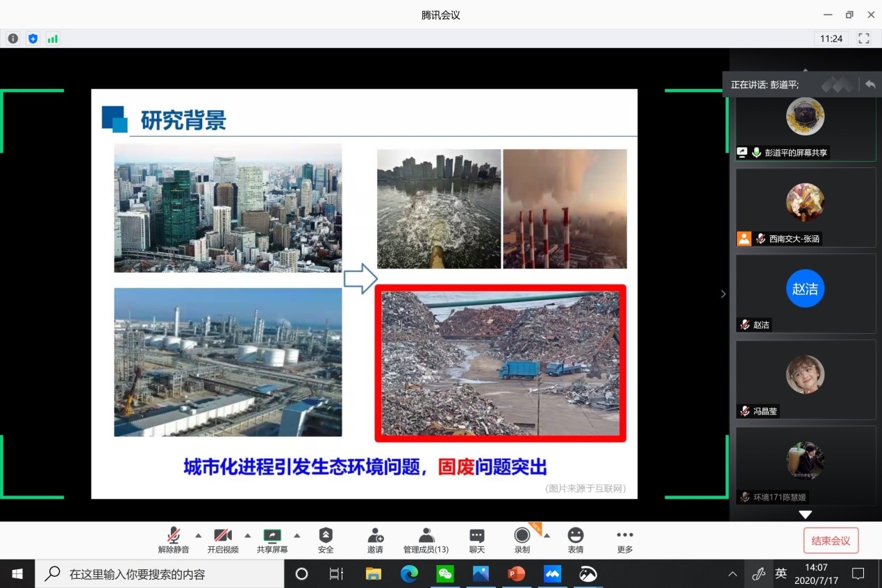Open the Security (安全) settings
The width and height of the screenshot is (882, 588).
pos(326,539)
